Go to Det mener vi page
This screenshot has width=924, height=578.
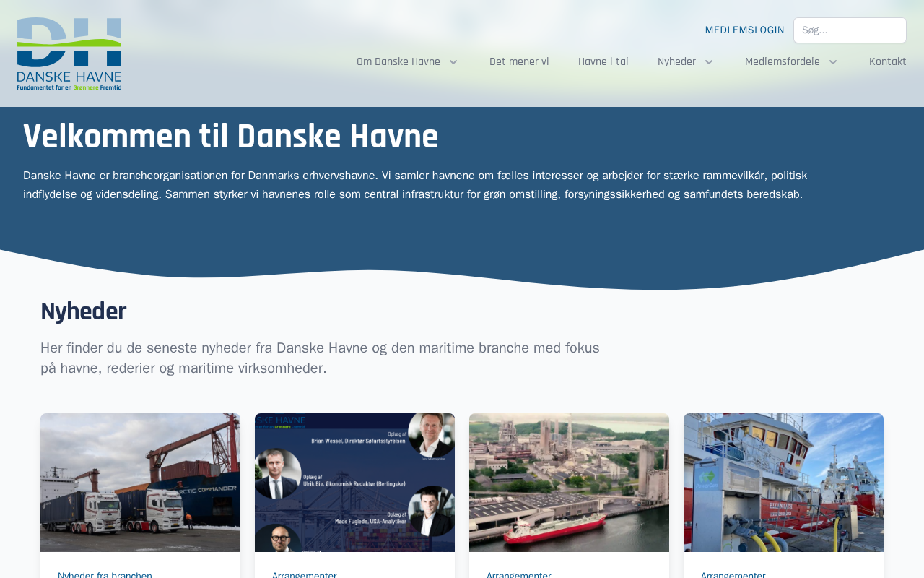pos(519,62)
